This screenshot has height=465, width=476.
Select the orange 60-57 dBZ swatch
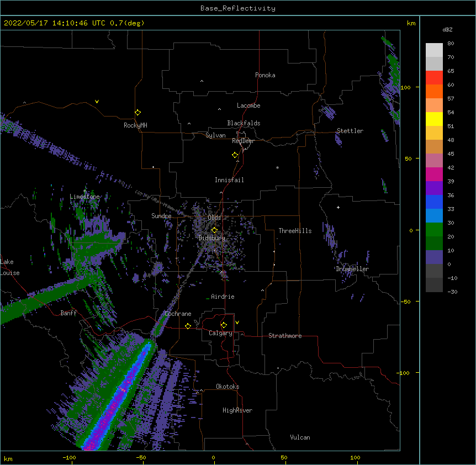coord(434,91)
